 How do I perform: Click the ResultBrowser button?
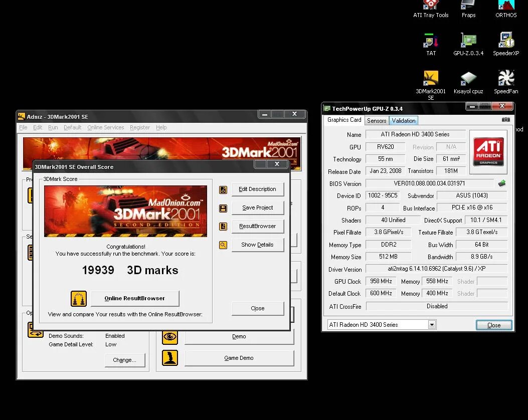(258, 226)
